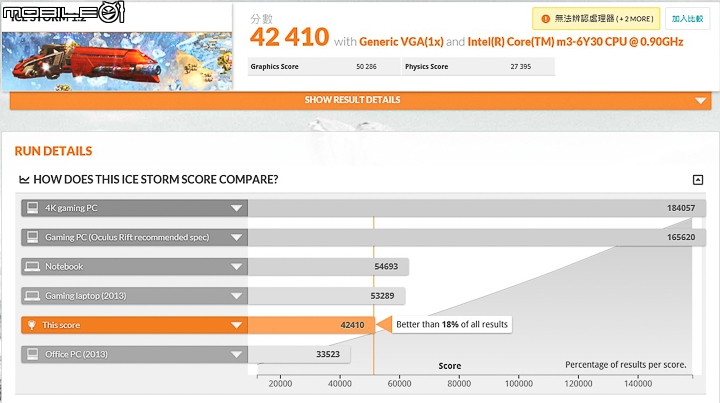720x403 pixels.
Task: Click the arrow on the result details bar
Action: click(700, 101)
